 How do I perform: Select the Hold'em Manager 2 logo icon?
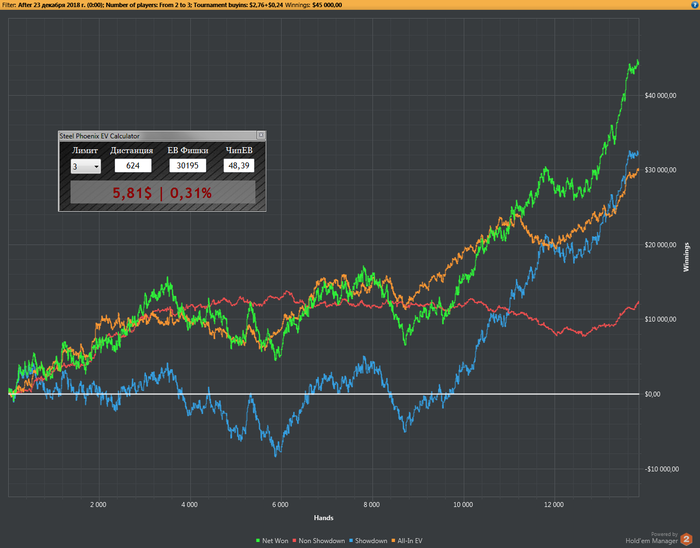pyautogui.click(x=686, y=539)
